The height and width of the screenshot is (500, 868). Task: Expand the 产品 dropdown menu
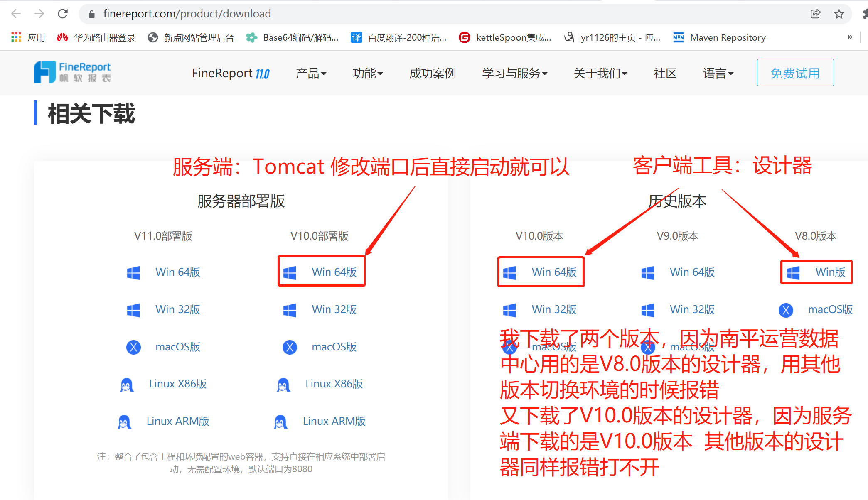[x=311, y=73]
